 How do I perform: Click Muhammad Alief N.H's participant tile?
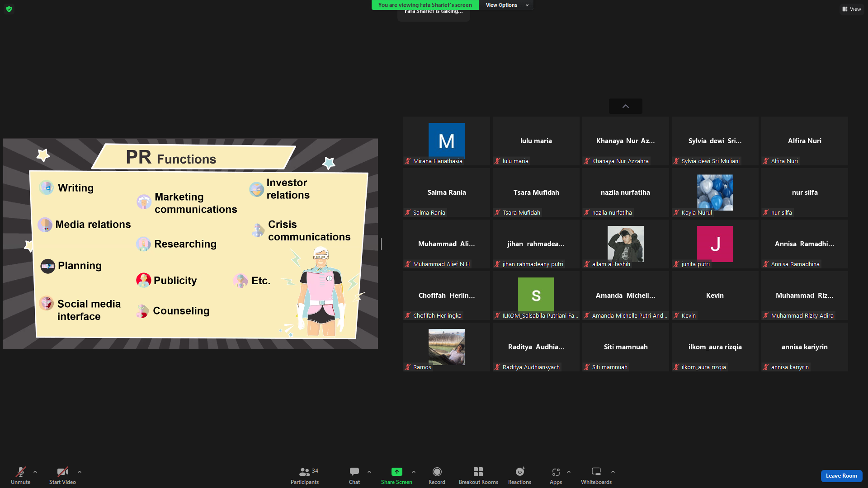pos(447,244)
